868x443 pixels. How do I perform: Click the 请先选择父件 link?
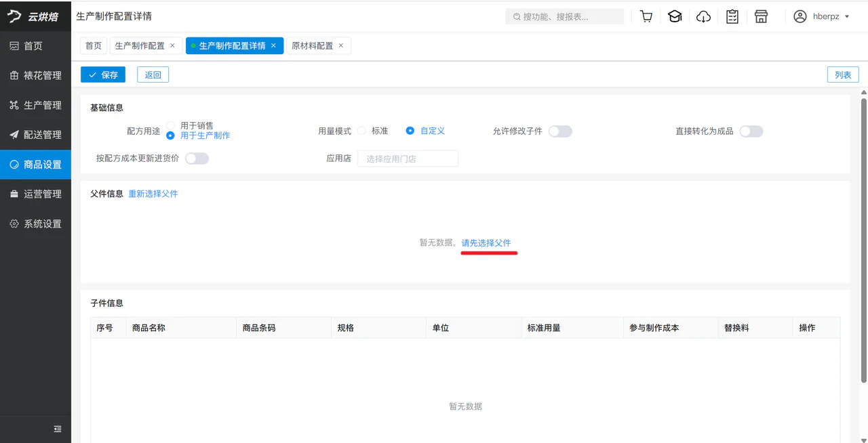486,242
